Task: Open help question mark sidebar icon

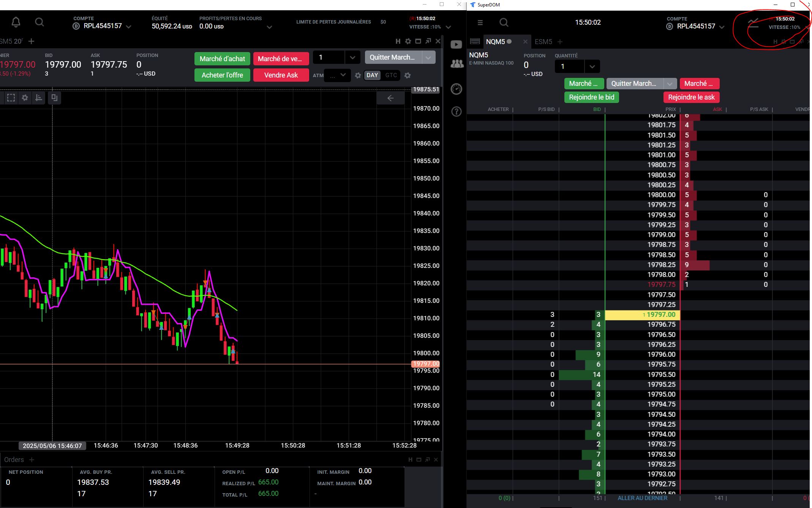Action: [456, 111]
